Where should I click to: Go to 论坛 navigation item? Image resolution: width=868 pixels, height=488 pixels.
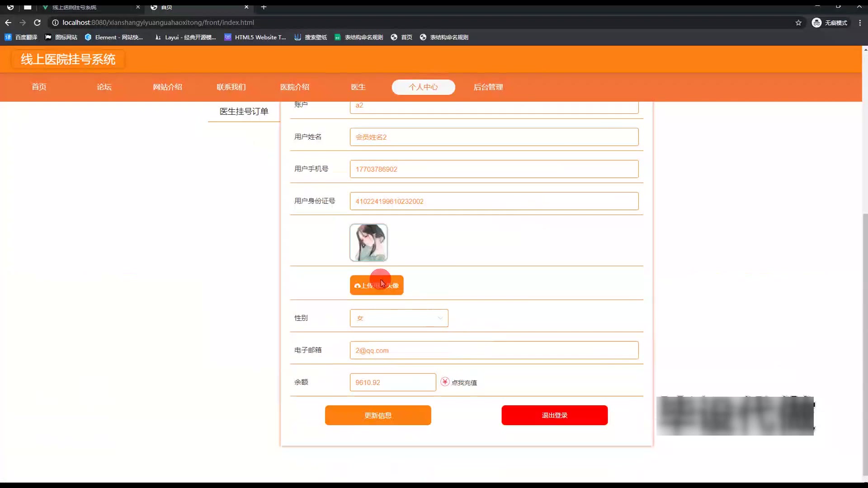[104, 87]
